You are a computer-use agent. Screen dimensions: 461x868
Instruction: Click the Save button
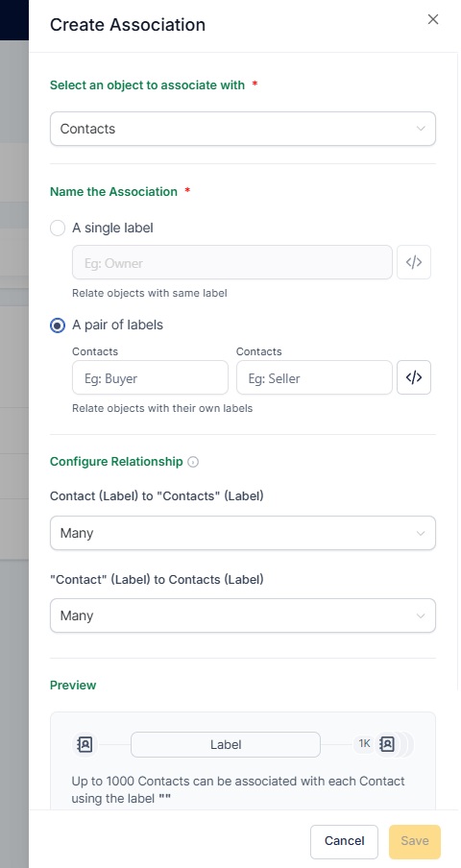(415, 841)
